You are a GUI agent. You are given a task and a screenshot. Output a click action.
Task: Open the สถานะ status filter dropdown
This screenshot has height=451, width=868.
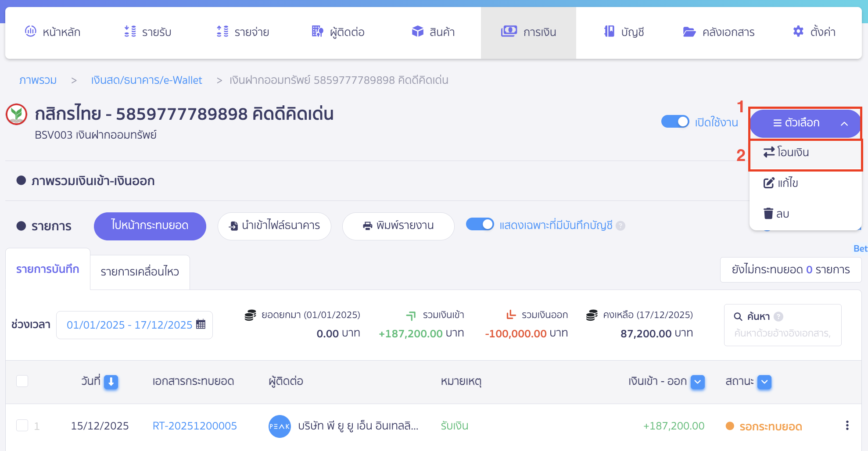[x=764, y=382]
